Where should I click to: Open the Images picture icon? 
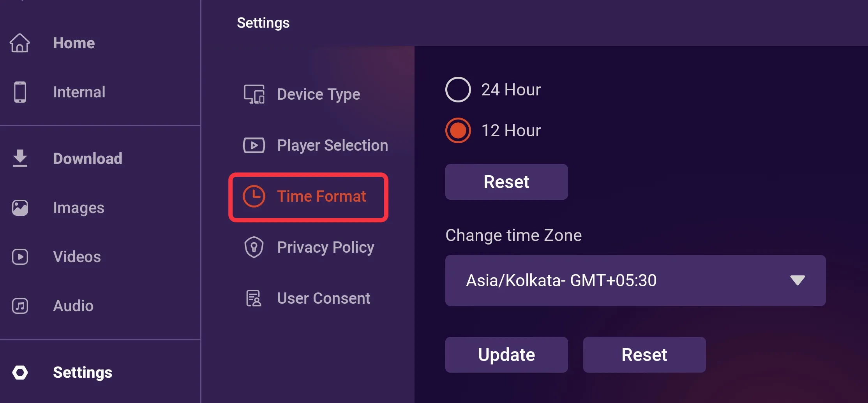click(x=20, y=208)
